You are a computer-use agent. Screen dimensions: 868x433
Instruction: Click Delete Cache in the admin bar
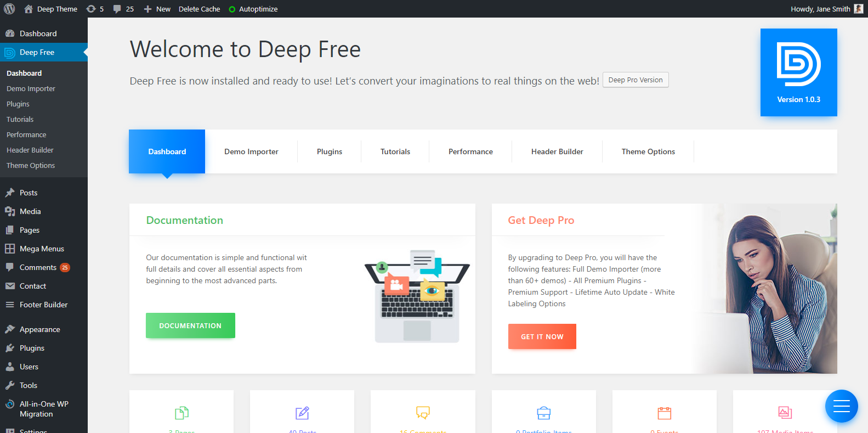coord(199,9)
